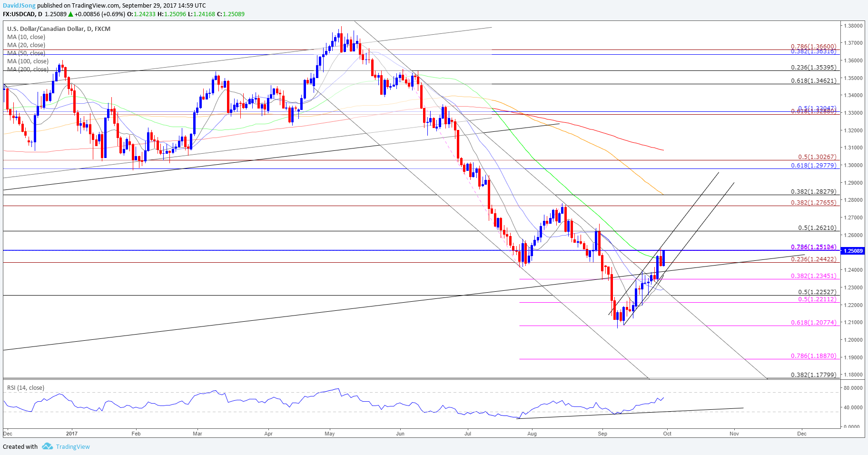Click the RSI 40.0000 scale label
The width and height of the screenshot is (868, 455).
click(853, 407)
